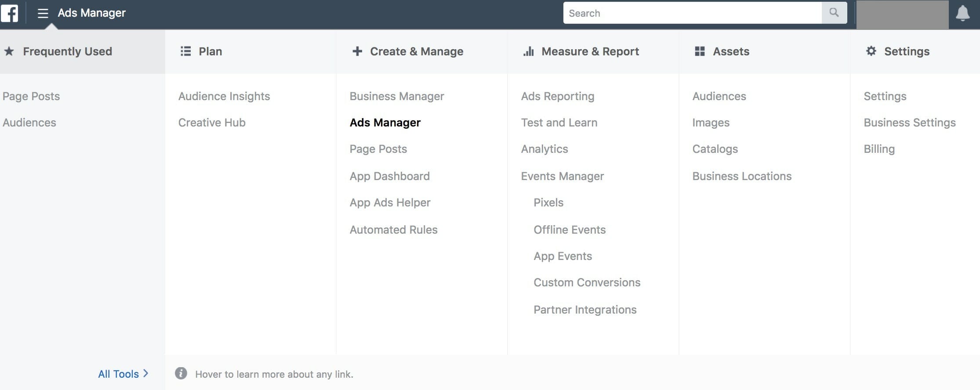The image size is (980, 390).
Task: Open Billing
Action: [879, 149]
